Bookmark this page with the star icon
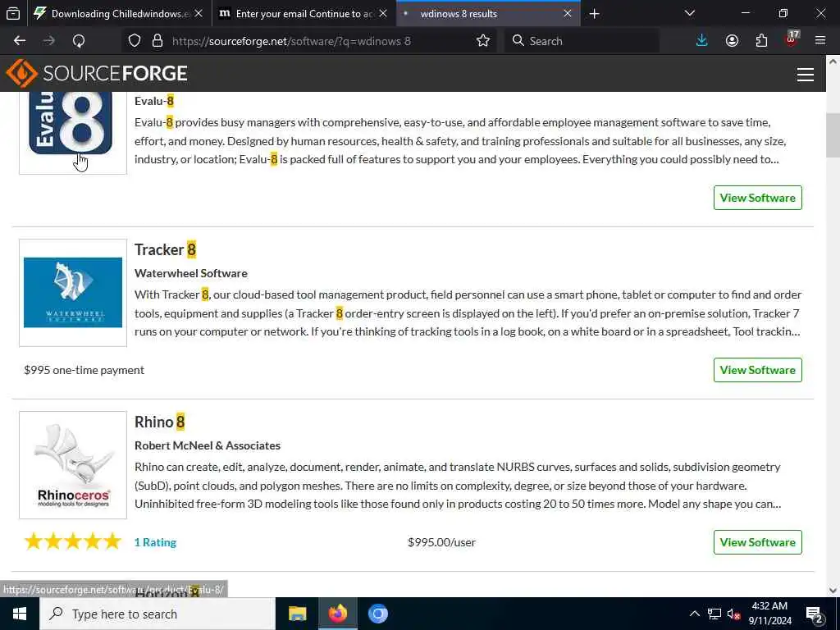Viewport: 840px width, 630px height. tap(483, 41)
